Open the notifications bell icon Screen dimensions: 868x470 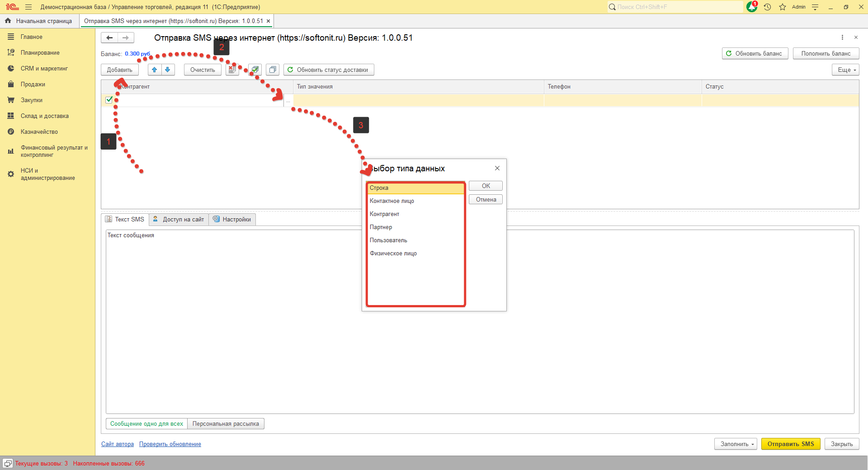pyautogui.click(x=751, y=7)
